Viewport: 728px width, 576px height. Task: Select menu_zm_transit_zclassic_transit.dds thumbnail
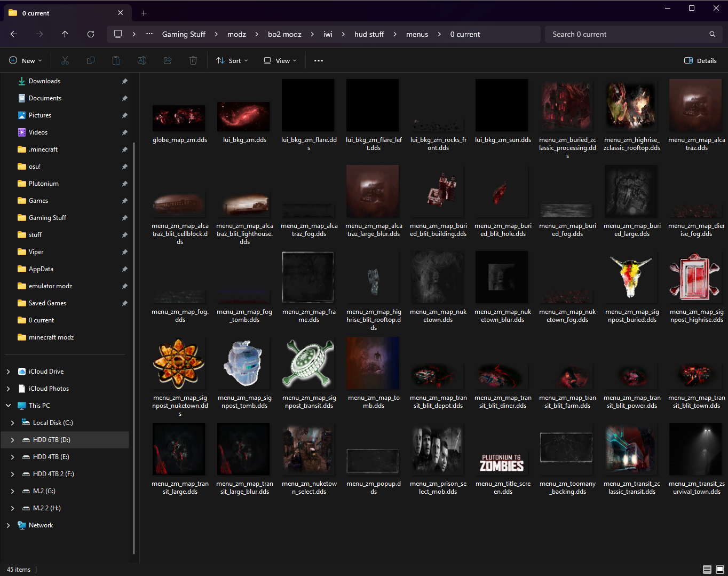tap(631, 449)
